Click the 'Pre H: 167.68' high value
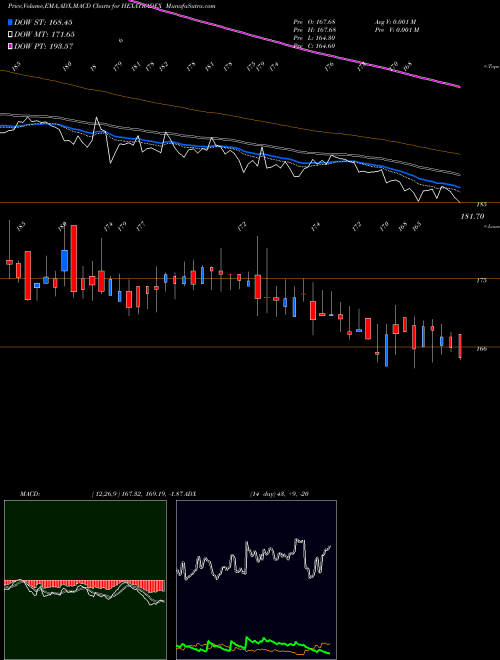500x660 pixels. [314, 30]
